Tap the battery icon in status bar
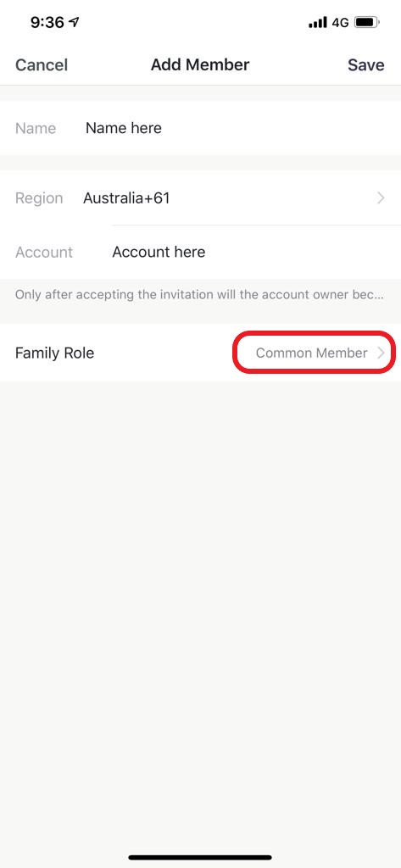401x868 pixels. point(366,23)
